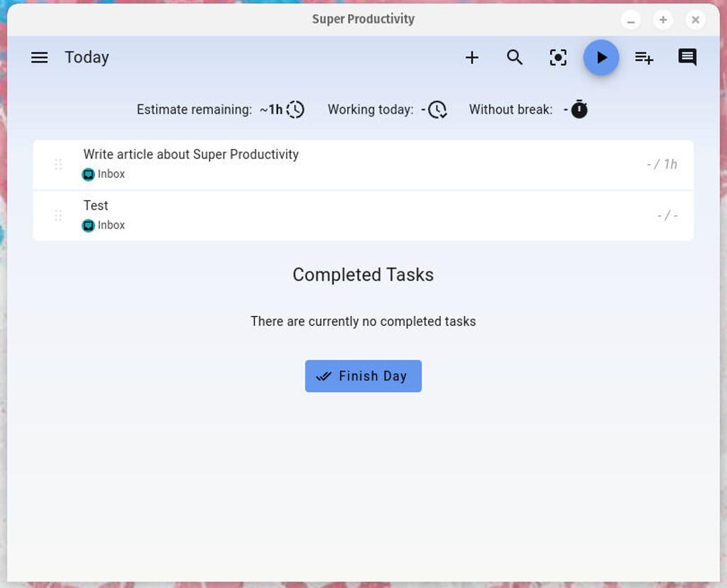Screen dimensions: 727x588
Task: Click the 'Inbox' label of Write article task
Action: point(111,174)
